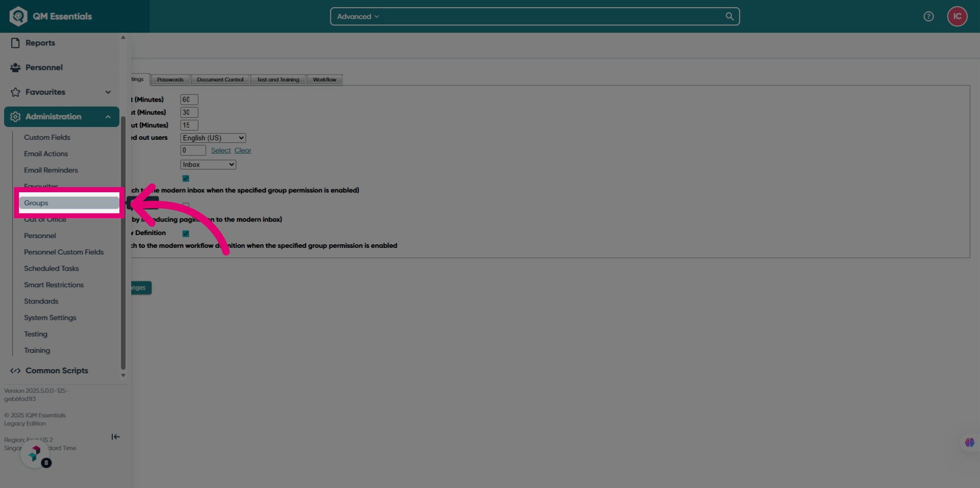Open the Inbox dropdown
Screen dimensions: 980x488
tap(208, 165)
